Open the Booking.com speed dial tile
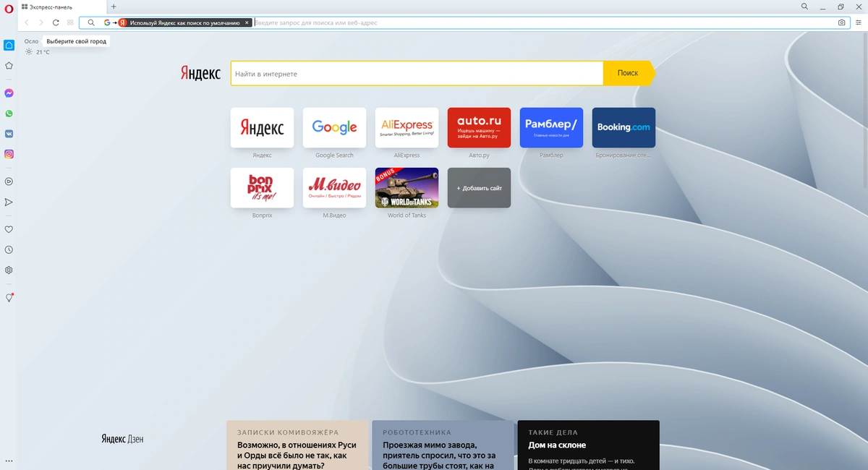 click(624, 127)
